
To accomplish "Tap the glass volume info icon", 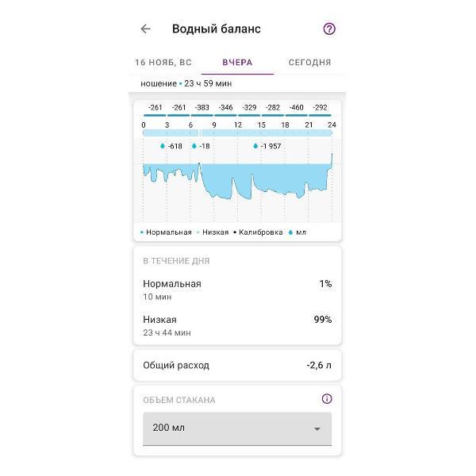I will point(327,399).
